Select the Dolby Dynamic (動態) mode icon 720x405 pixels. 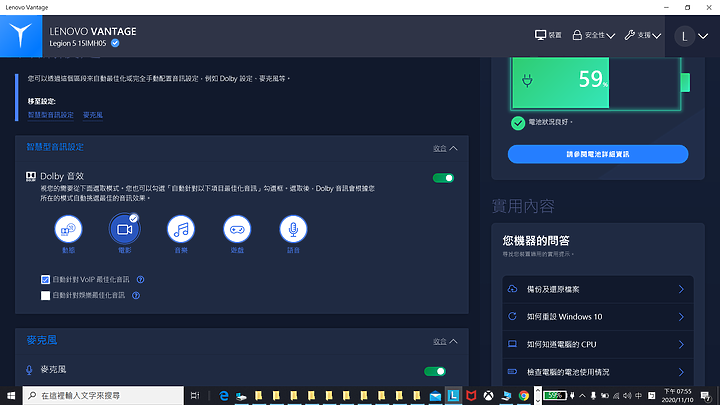(x=68, y=229)
